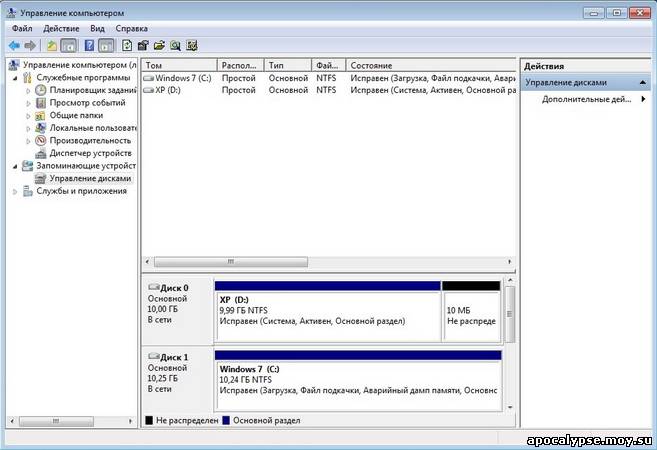Collapse the Управление дисками actions section

(643, 83)
